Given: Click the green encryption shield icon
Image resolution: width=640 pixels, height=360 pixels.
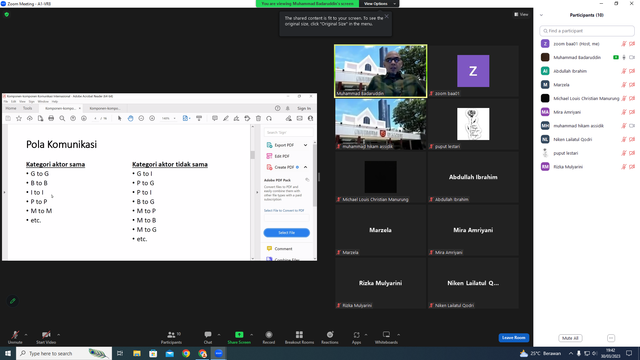Looking at the screenshot, I should coord(7,14).
